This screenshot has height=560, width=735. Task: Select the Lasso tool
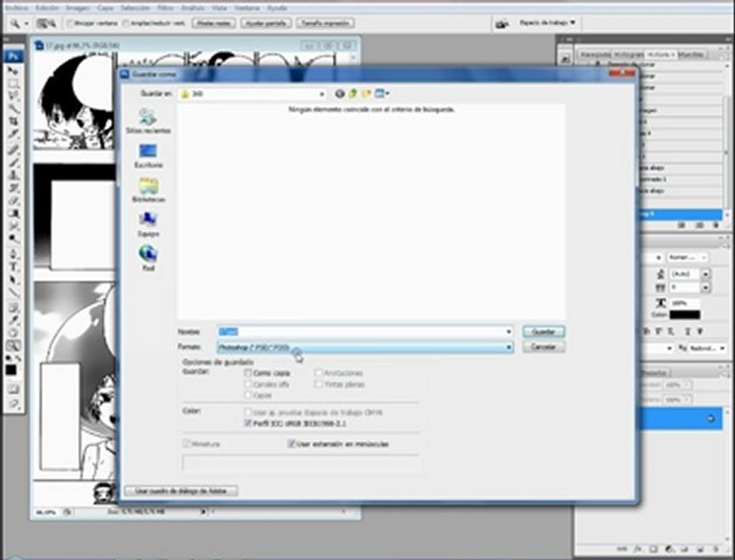pos(13,96)
